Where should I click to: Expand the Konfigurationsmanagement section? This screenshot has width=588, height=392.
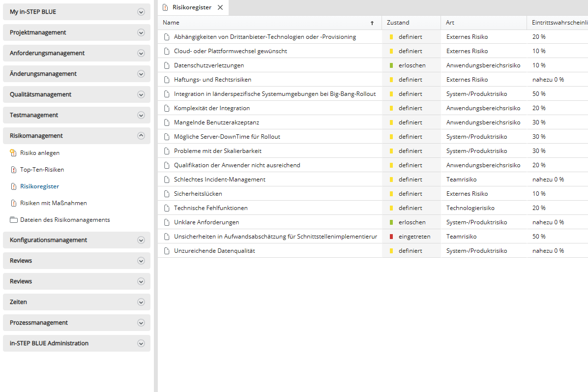pos(141,240)
